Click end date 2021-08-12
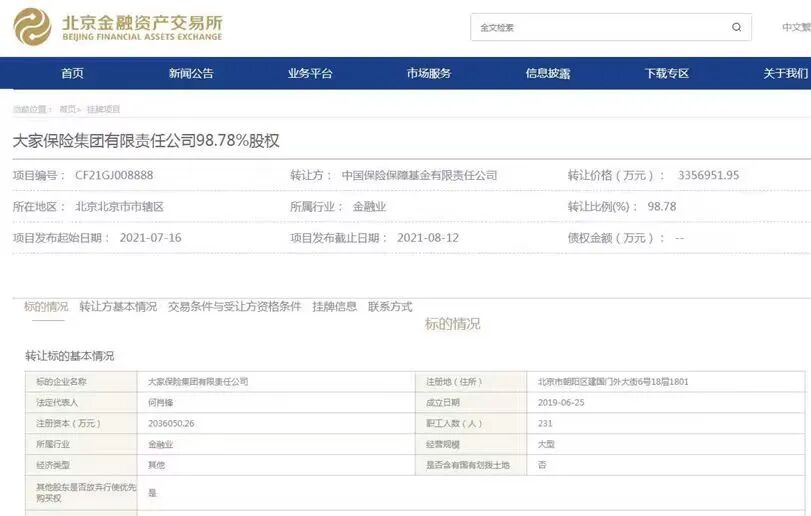Image resolution: width=811 pixels, height=516 pixels. (x=428, y=238)
